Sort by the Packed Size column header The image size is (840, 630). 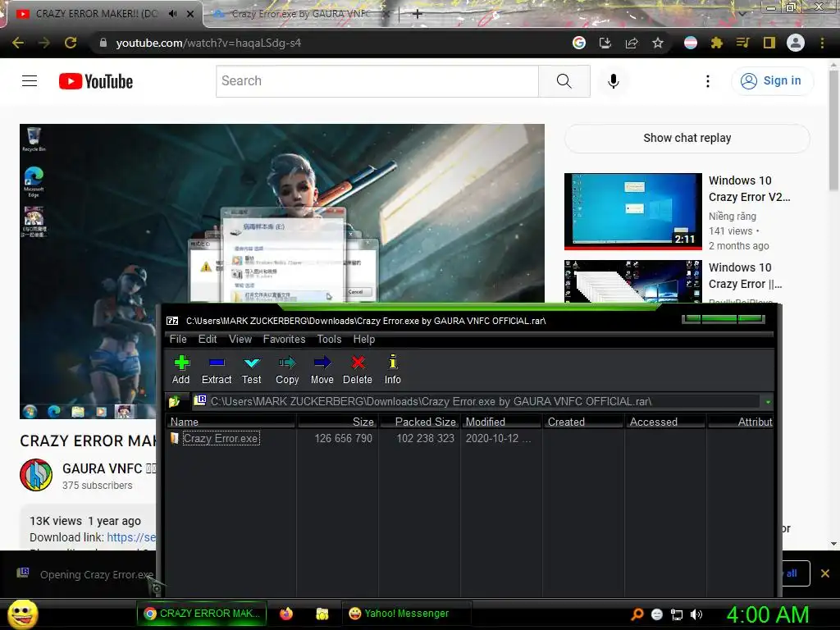pyautogui.click(x=419, y=422)
